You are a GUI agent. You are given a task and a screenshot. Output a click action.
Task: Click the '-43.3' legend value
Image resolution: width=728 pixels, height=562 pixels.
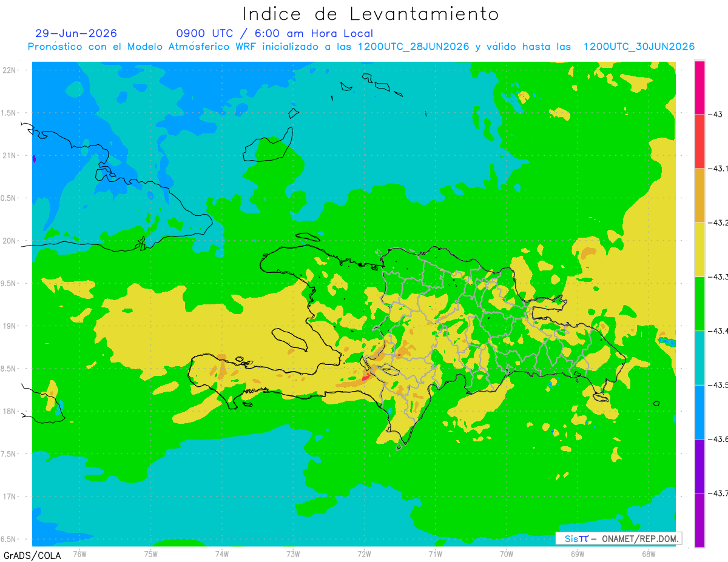point(718,276)
